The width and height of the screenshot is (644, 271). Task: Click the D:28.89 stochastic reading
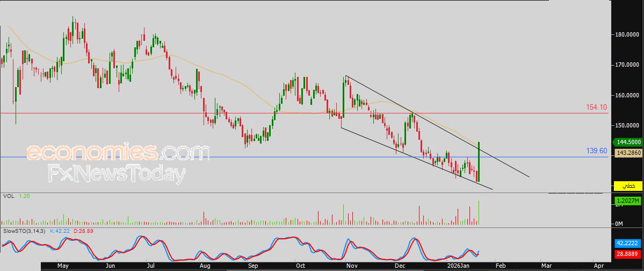click(x=83, y=231)
